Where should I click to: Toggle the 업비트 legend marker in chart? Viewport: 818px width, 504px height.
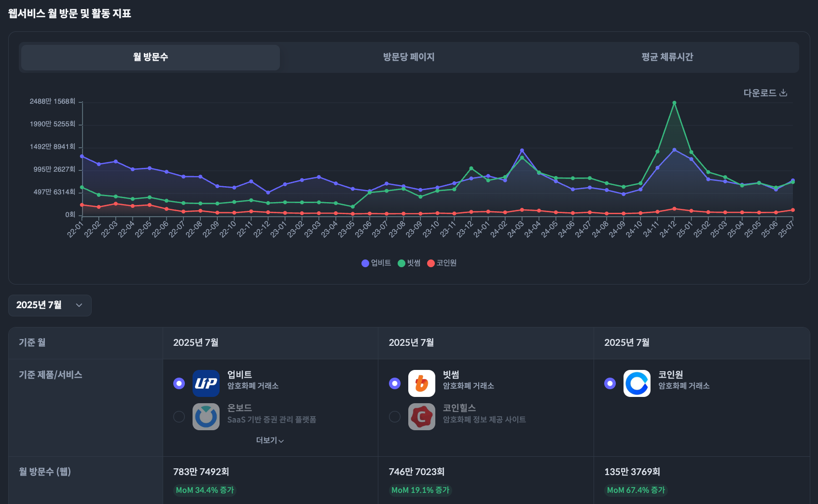[365, 263]
